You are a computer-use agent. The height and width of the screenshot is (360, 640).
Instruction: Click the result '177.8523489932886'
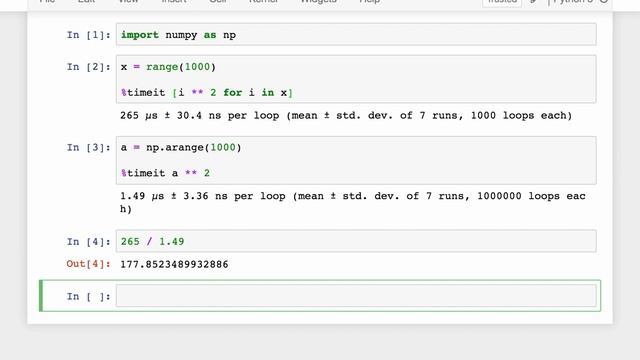point(174,264)
